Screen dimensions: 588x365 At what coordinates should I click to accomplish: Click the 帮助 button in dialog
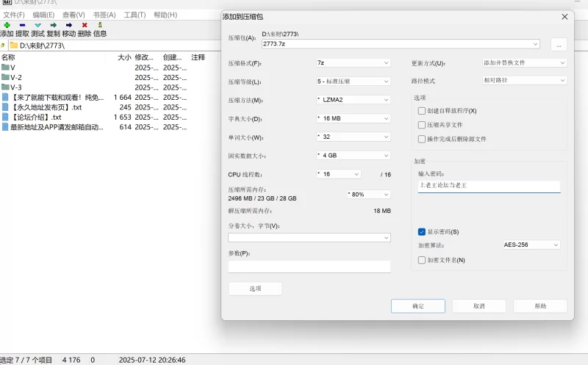pyautogui.click(x=540, y=306)
